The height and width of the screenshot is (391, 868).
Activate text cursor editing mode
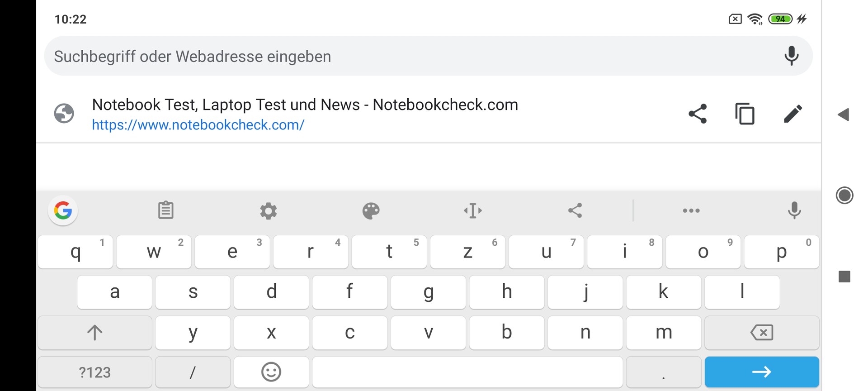tap(473, 211)
